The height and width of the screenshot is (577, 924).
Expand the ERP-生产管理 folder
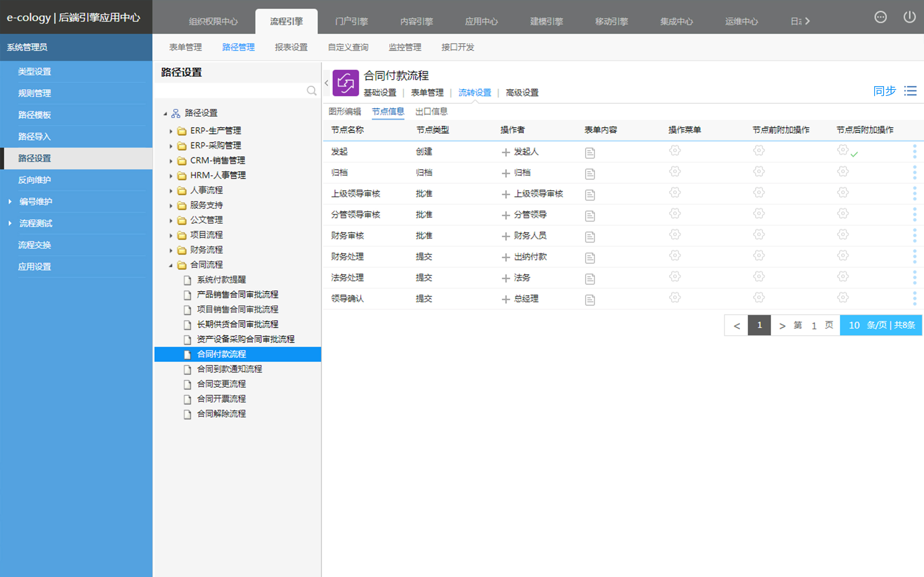pos(171,131)
